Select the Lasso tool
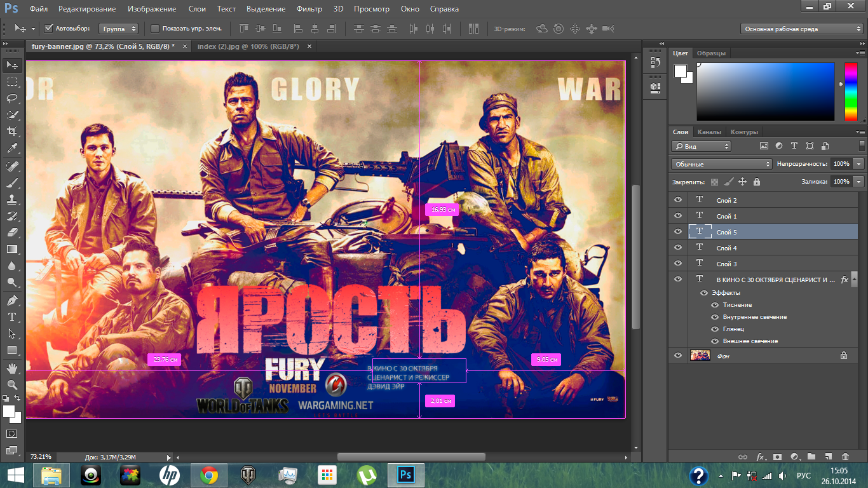Screen dimensions: 868x488 tap(12, 98)
